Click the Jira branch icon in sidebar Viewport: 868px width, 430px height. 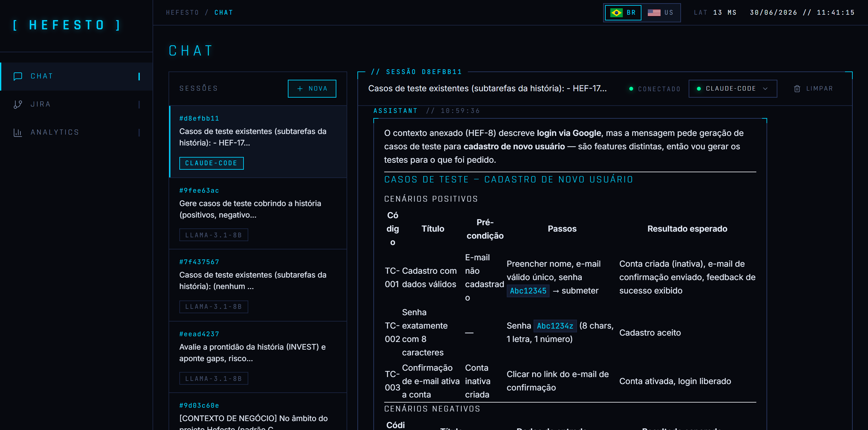(x=18, y=104)
